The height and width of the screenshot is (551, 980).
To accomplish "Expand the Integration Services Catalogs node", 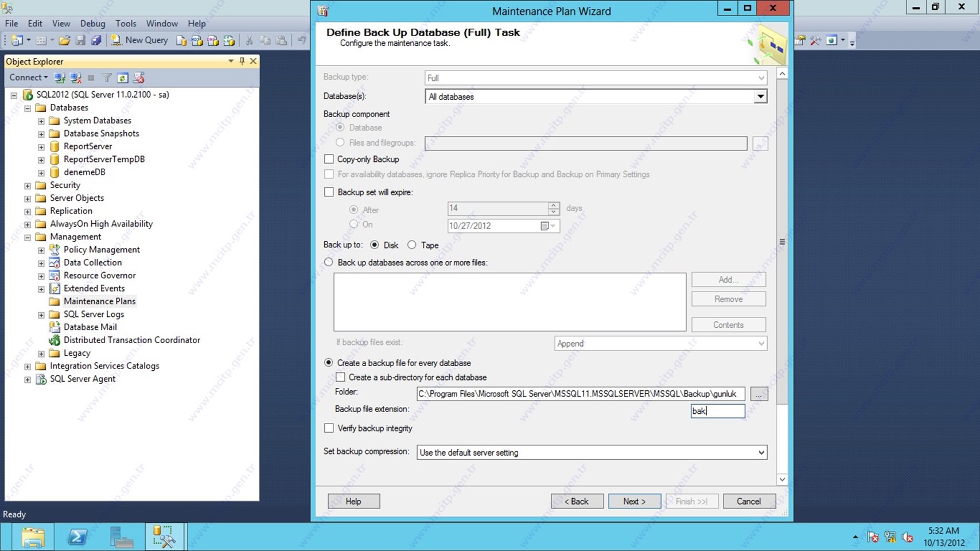I will click(28, 366).
